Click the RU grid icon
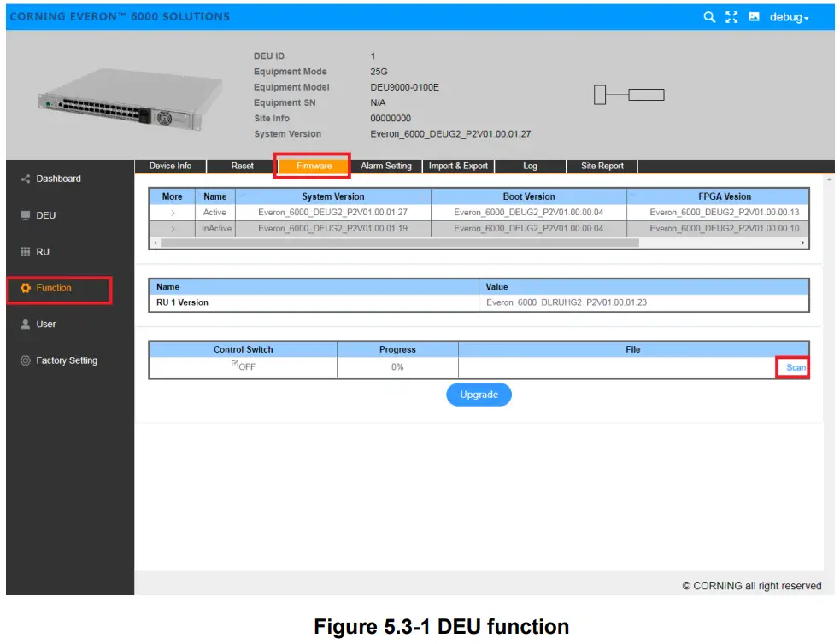840x644 pixels. [25, 252]
